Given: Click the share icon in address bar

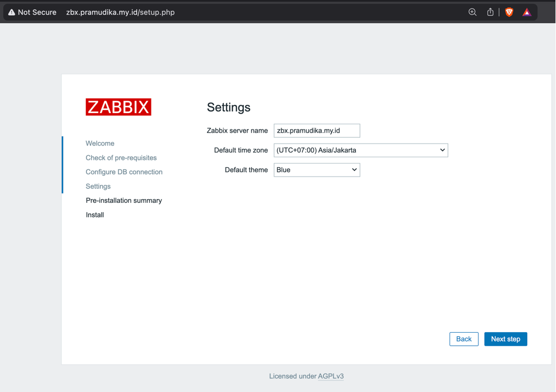Looking at the screenshot, I should pos(490,12).
